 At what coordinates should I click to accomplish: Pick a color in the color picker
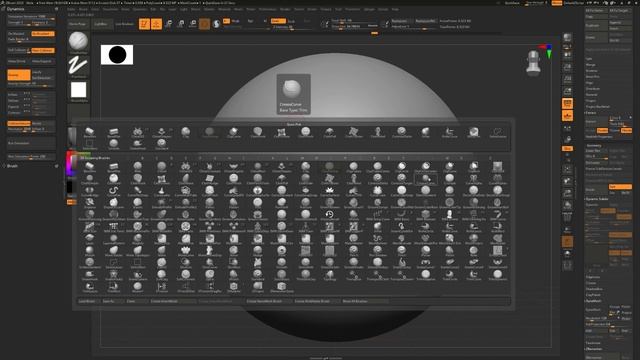[72, 165]
